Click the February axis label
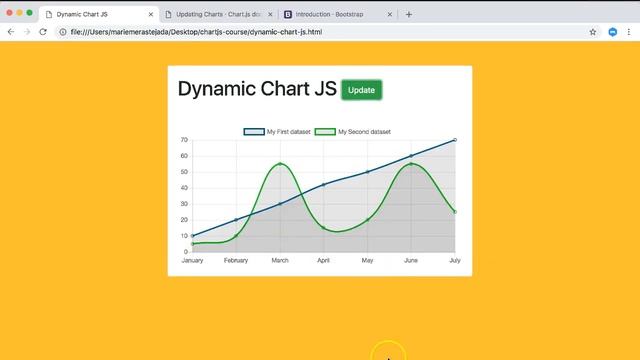The width and height of the screenshot is (640, 360). coord(236,260)
